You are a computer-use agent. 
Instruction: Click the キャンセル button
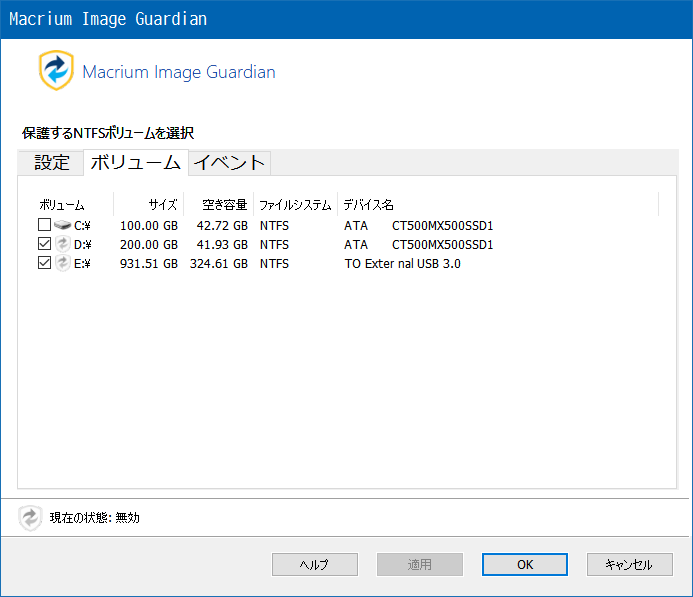click(629, 564)
